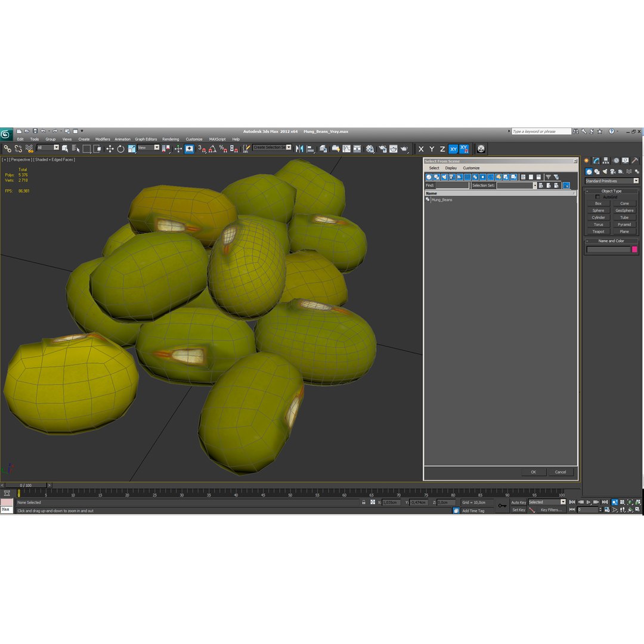Open the Motion command panel tab

(615, 160)
